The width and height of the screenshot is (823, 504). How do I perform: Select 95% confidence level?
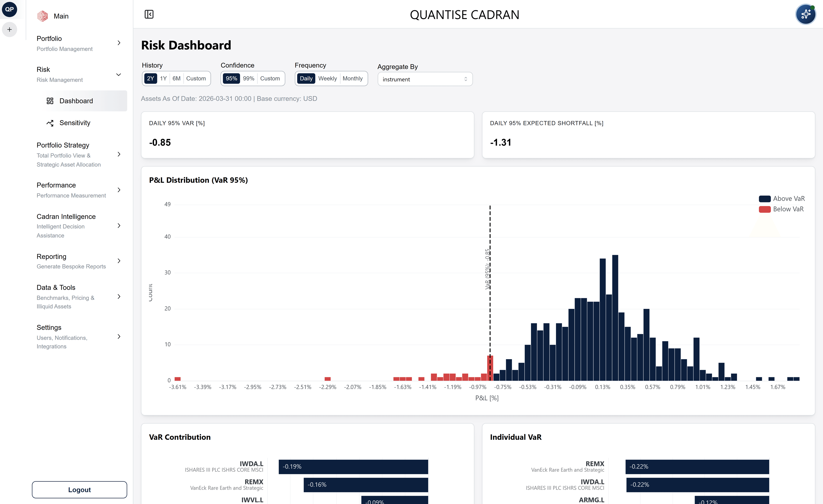click(x=231, y=78)
